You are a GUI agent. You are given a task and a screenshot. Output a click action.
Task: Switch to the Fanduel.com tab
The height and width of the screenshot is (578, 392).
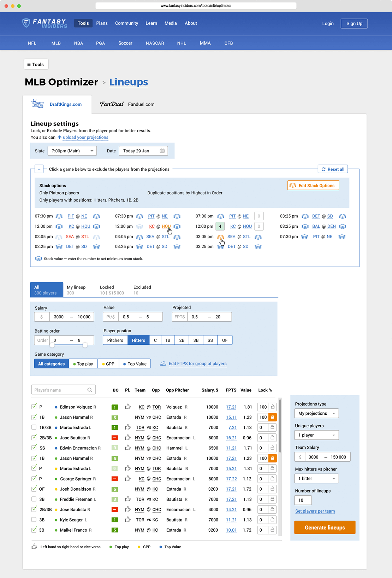(127, 104)
